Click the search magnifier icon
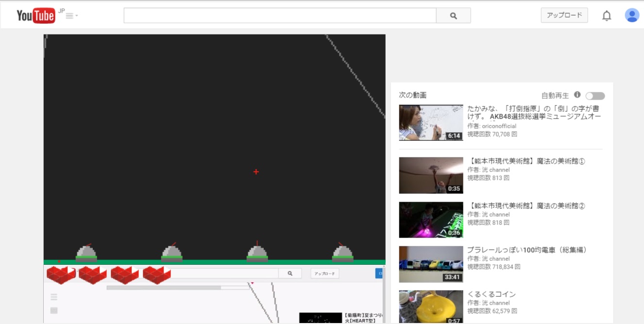The image size is (644, 324). pyautogui.click(x=454, y=16)
